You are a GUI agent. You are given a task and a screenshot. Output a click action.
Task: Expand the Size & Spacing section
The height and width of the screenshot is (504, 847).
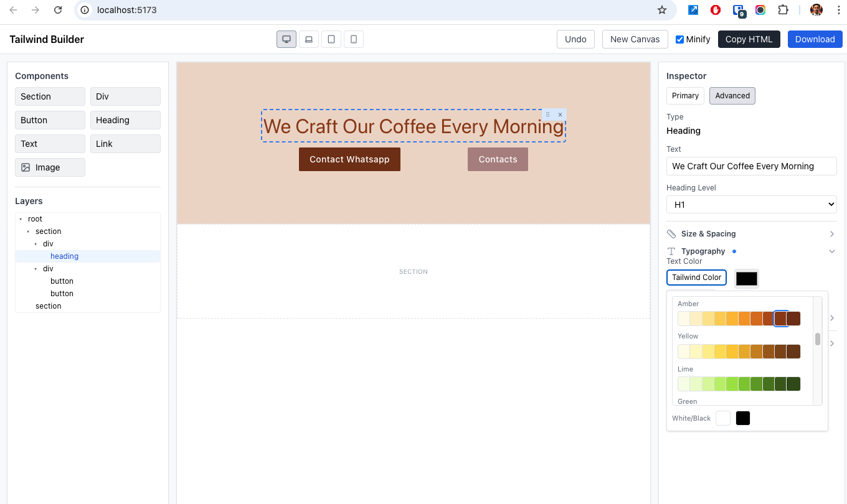click(x=752, y=234)
